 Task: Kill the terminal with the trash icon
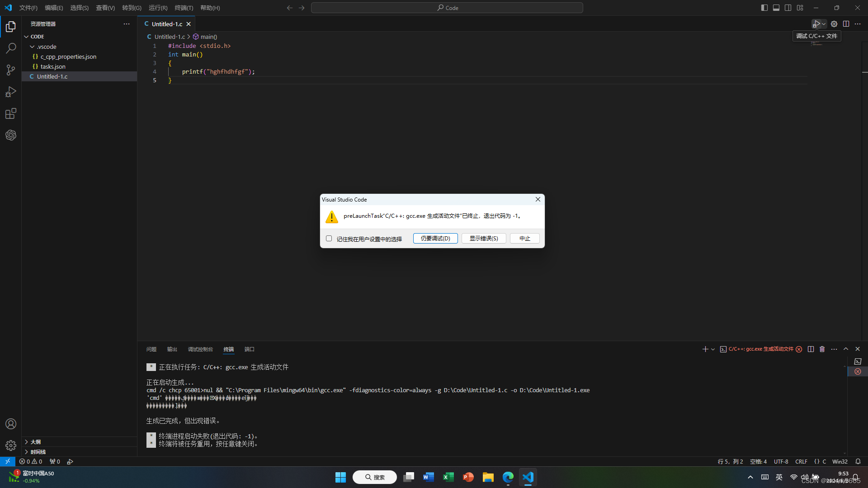coord(822,349)
